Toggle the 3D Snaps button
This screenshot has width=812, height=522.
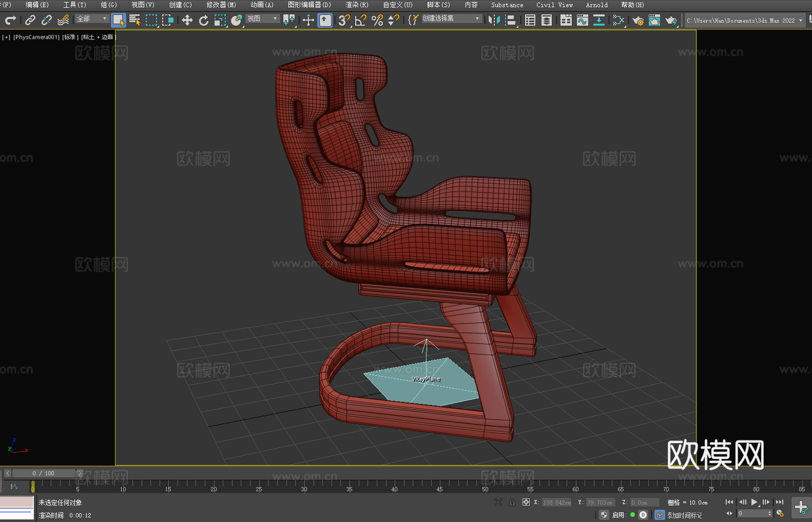click(x=344, y=20)
